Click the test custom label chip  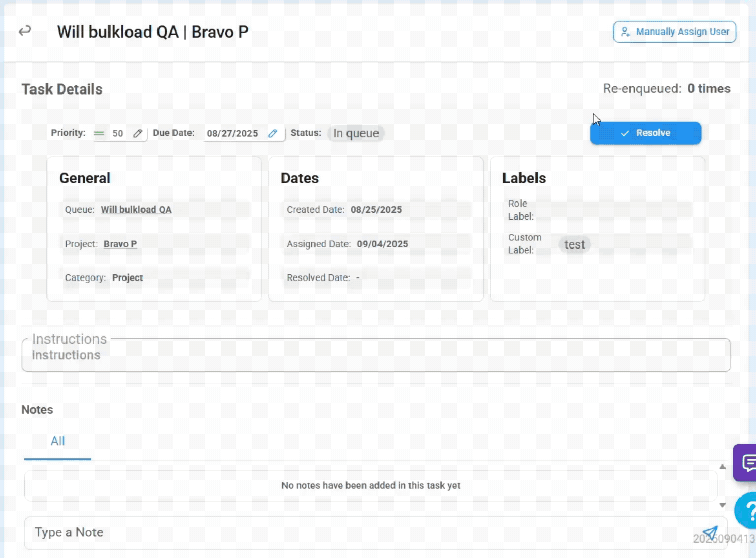pos(574,244)
